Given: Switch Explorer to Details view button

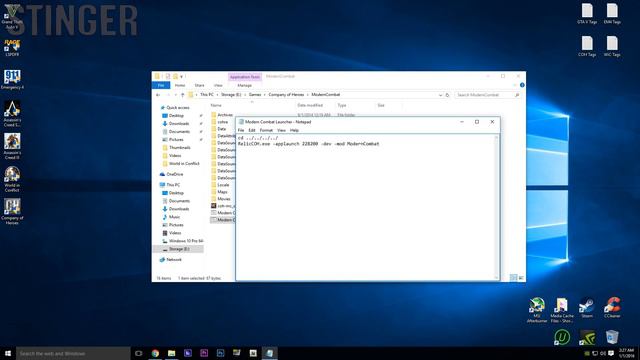Looking at the screenshot, I should tap(513, 278).
